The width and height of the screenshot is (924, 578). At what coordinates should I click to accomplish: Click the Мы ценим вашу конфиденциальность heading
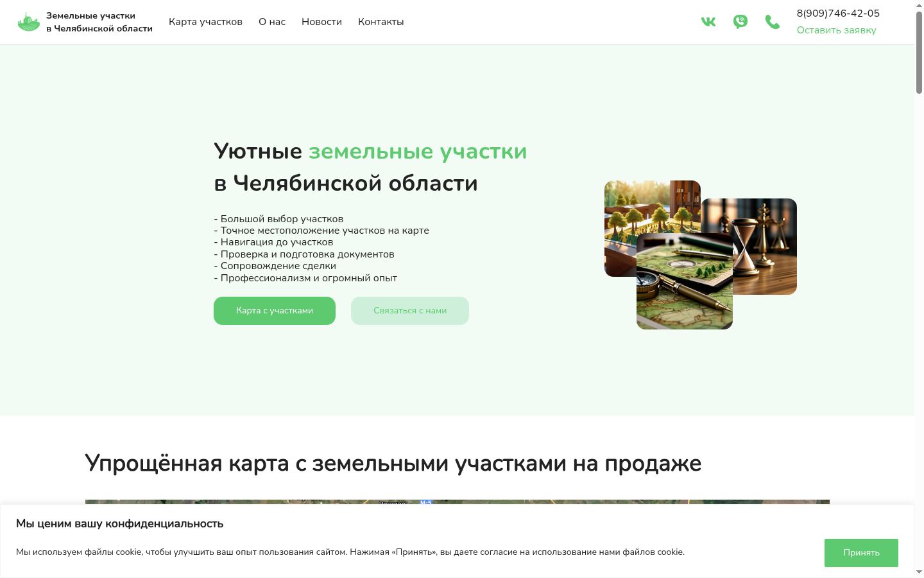pyautogui.click(x=119, y=524)
